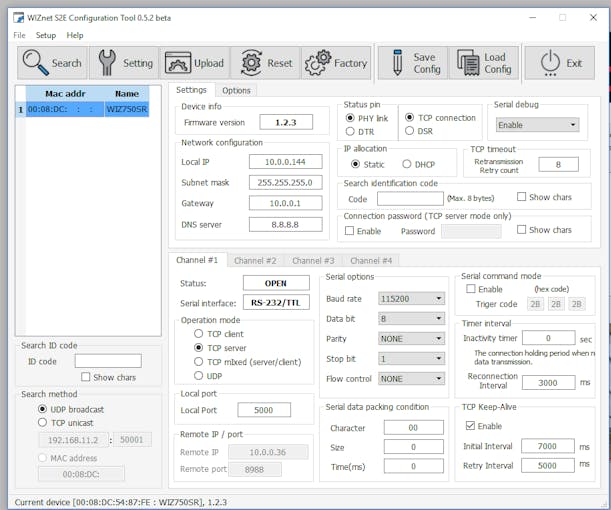611x510 pixels.
Task: Switch to the Options tab
Action: pos(236,90)
